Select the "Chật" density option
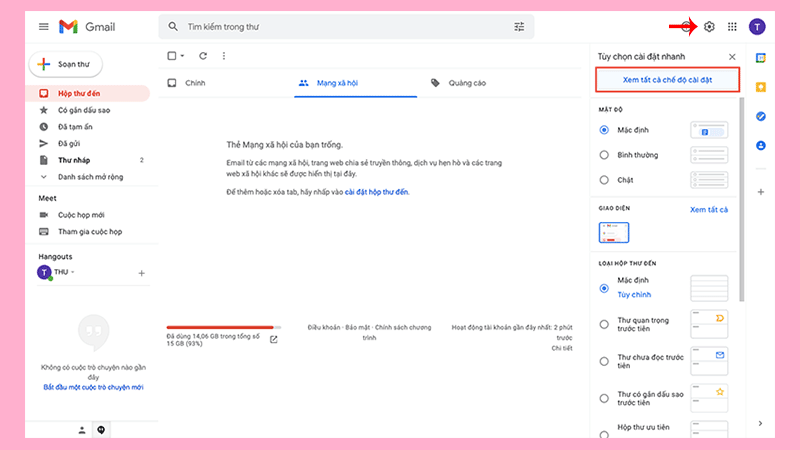The width and height of the screenshot is (800, 450). tap(604, 180)
